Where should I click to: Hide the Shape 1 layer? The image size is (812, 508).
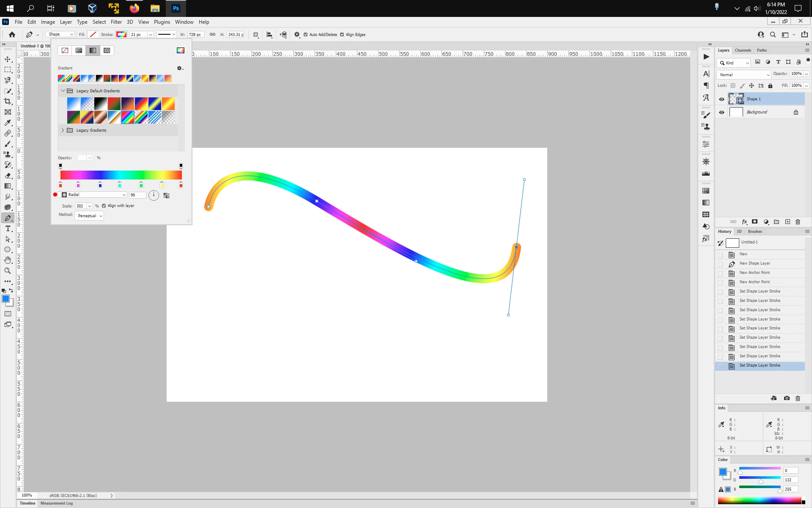721,99
